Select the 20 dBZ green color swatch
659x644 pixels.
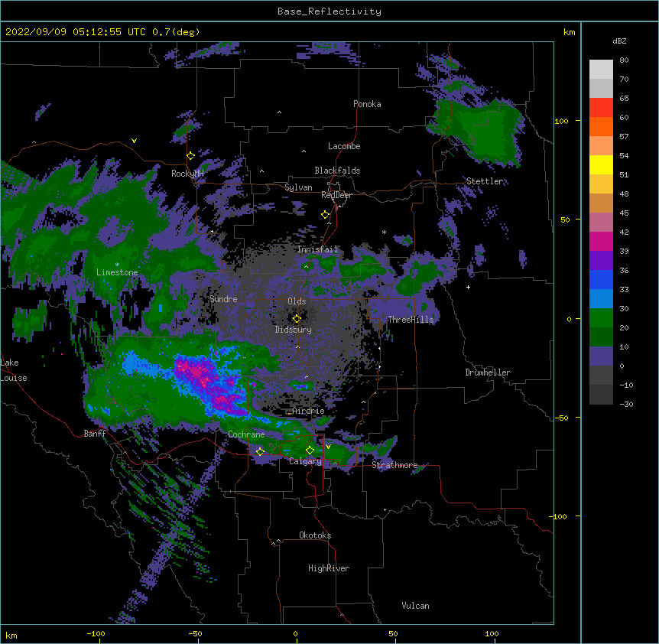pos(601,337)
